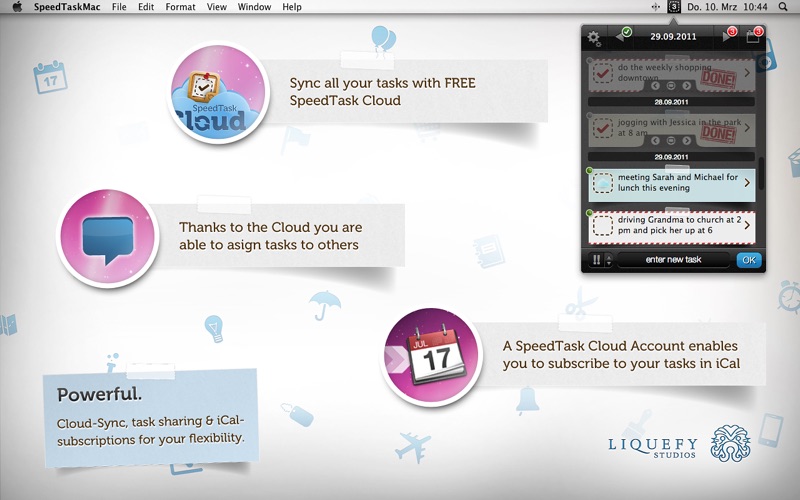Click status dot on weekly shopping task
The height and width of the screenshot is (500, 800).
coord(590,61)
